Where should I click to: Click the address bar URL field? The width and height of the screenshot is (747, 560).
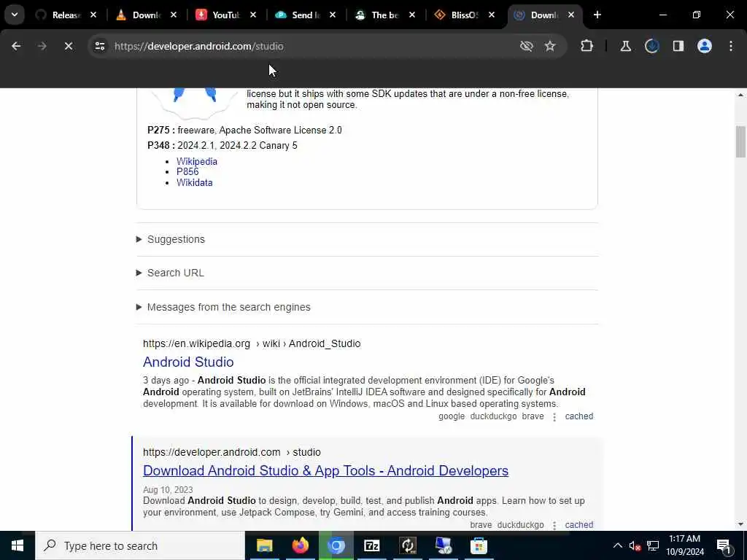click(x=305, y=46)
